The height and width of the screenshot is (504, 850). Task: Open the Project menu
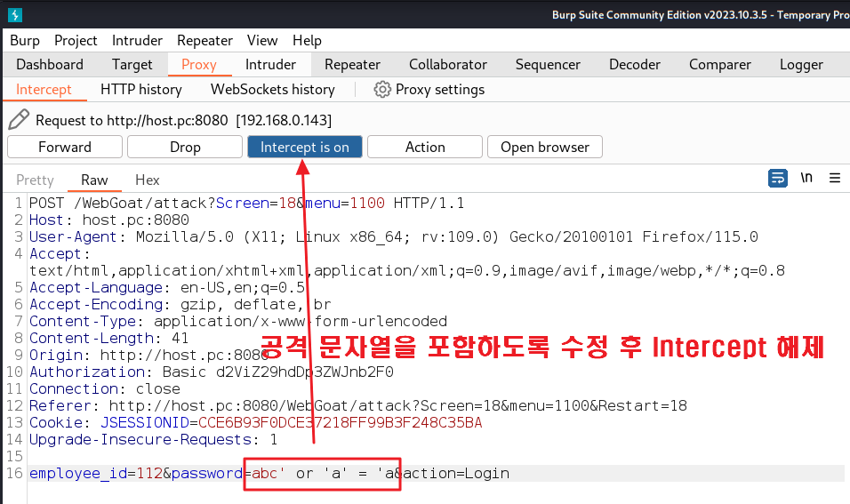click(x=76, y=41)
